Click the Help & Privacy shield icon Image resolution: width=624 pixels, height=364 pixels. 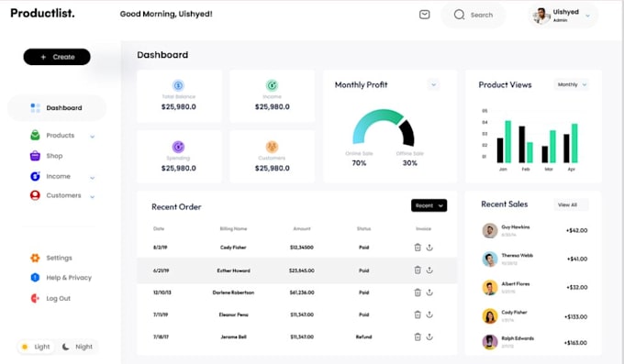tap(35, 277)
